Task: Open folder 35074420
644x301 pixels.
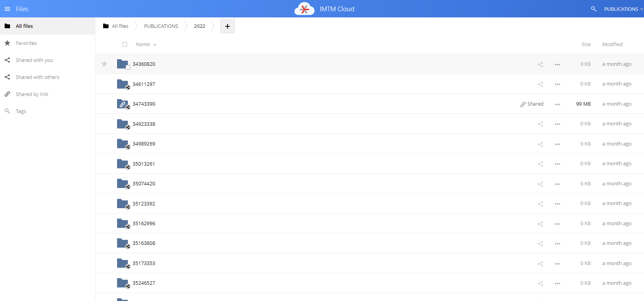Action: pos(144,184)
